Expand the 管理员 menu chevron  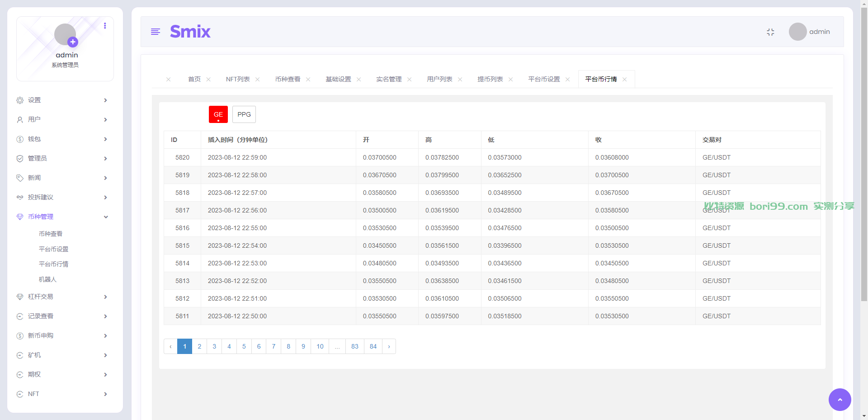(105, 159)
